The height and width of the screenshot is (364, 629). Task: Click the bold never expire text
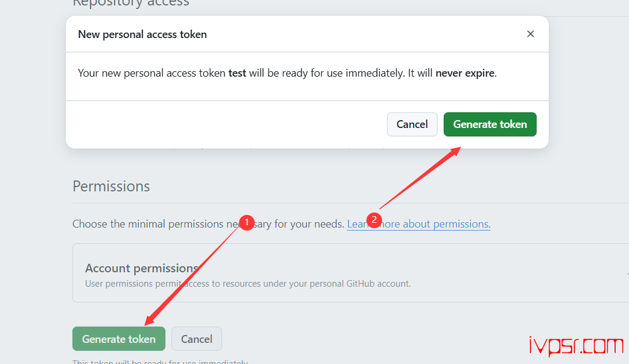coord(465,73)
